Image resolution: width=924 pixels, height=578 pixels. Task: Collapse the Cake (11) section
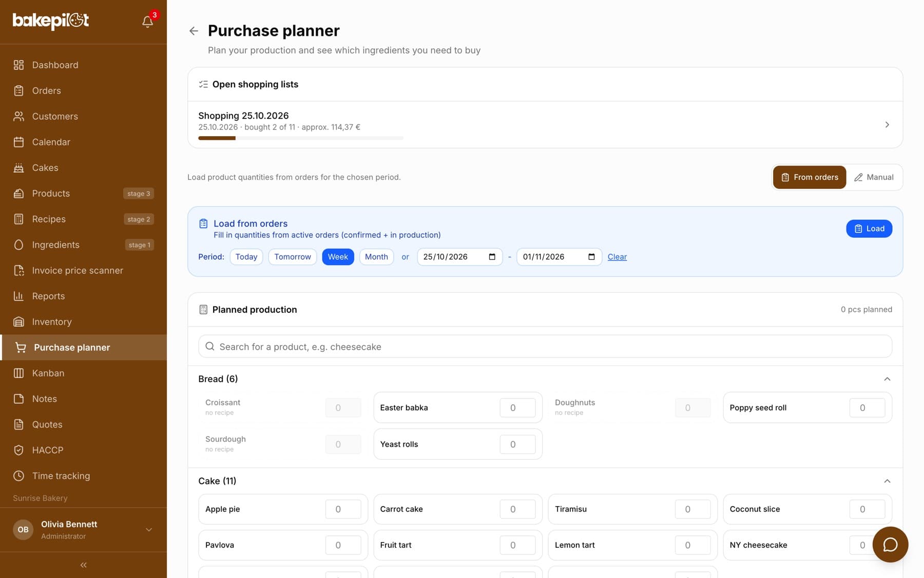tap(887, 481)
